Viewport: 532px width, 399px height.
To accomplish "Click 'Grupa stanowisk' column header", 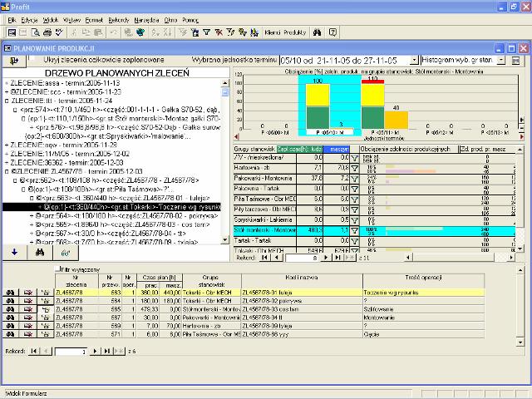I will pyautogui.click(x=212, y=281).
